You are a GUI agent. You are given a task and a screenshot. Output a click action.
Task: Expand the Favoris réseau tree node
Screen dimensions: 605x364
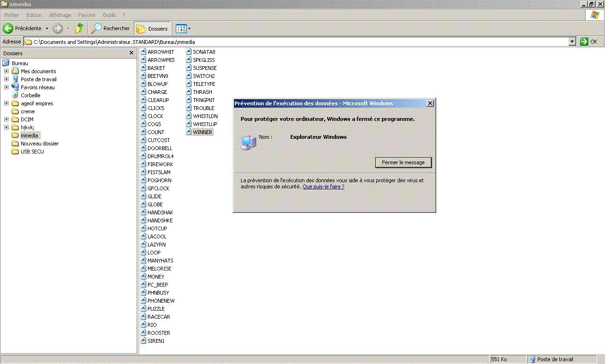pos(6,87)
